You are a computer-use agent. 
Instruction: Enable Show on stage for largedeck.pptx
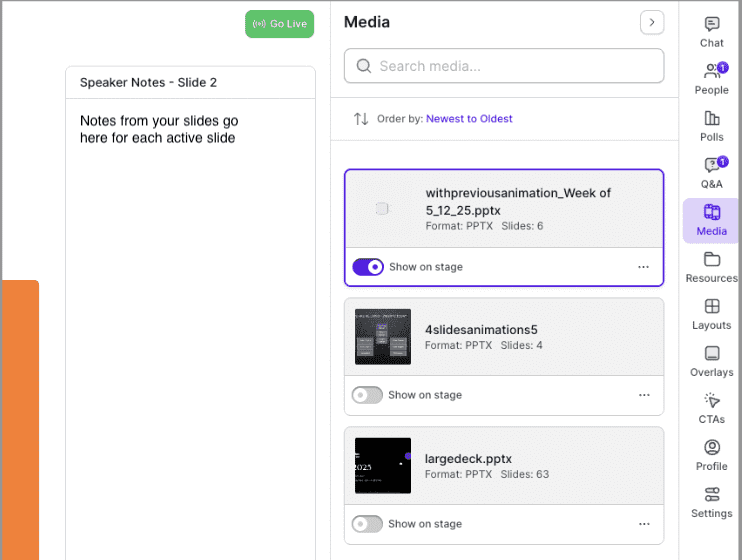(x=367, y=524)
